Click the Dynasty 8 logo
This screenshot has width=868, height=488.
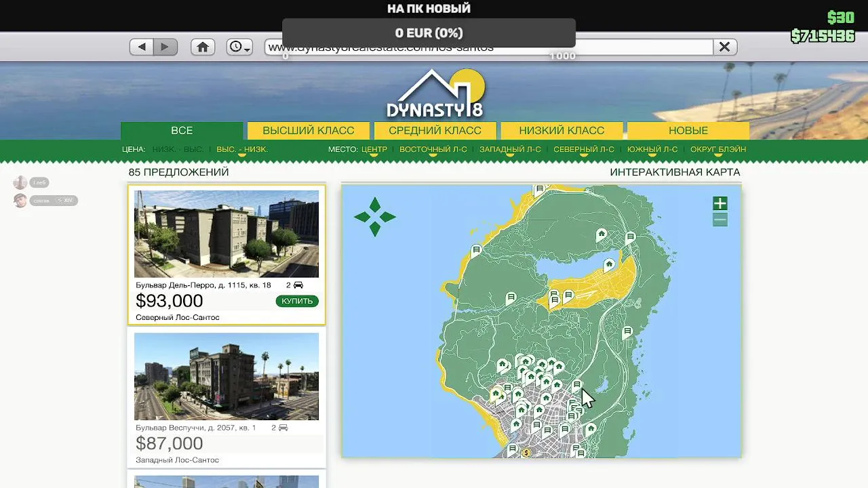(x=435, y=94)
